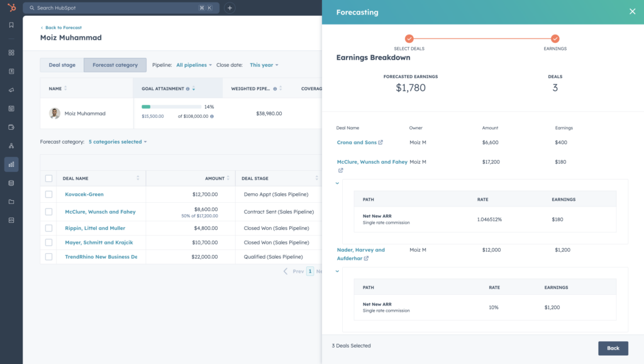The height and width of the screenshot is (364, 644).
Task: Click the Earnings step checkmark
Action: (555, 38)
